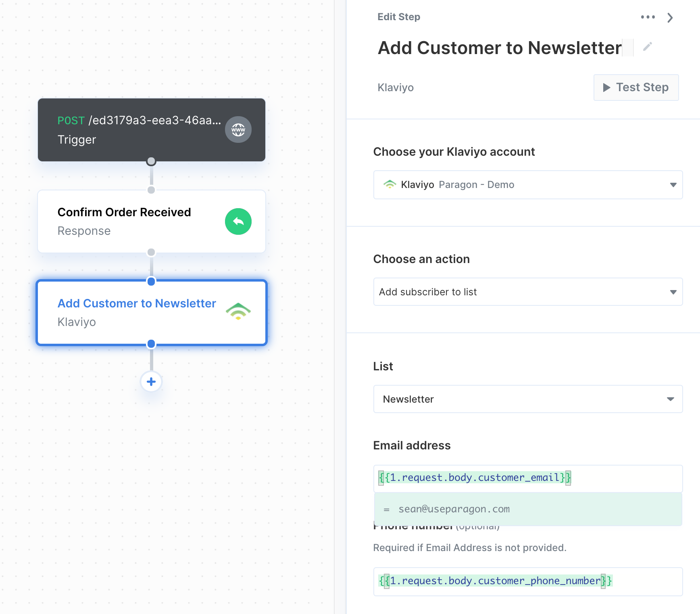700x614 pixels.
Task: Click the connector dot below the Trigger card
Action: point(151,161)
